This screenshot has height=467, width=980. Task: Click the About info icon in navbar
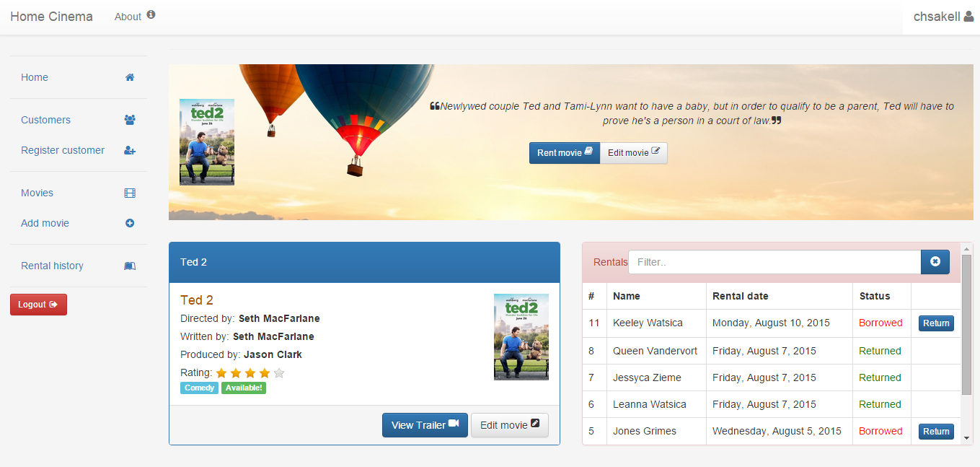click(x=151, y=15)
